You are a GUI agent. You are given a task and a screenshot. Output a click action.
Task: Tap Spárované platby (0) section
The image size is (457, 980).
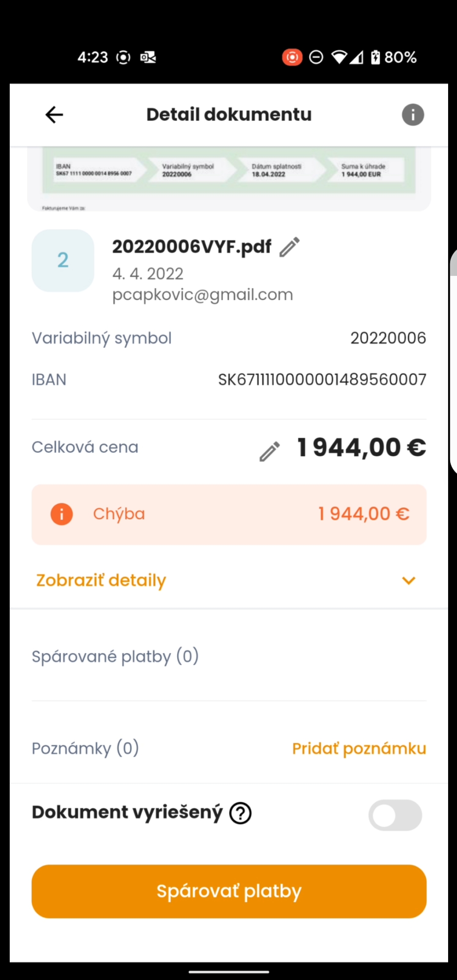click(115, 657)
